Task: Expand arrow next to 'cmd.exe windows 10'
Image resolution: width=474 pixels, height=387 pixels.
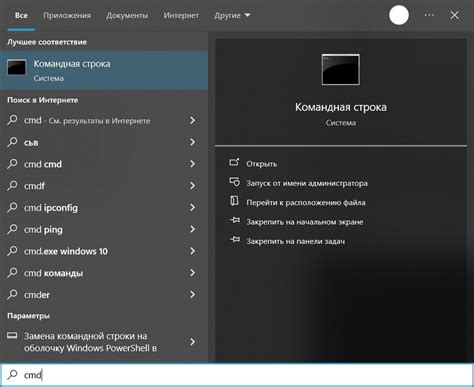Action: 192,251
